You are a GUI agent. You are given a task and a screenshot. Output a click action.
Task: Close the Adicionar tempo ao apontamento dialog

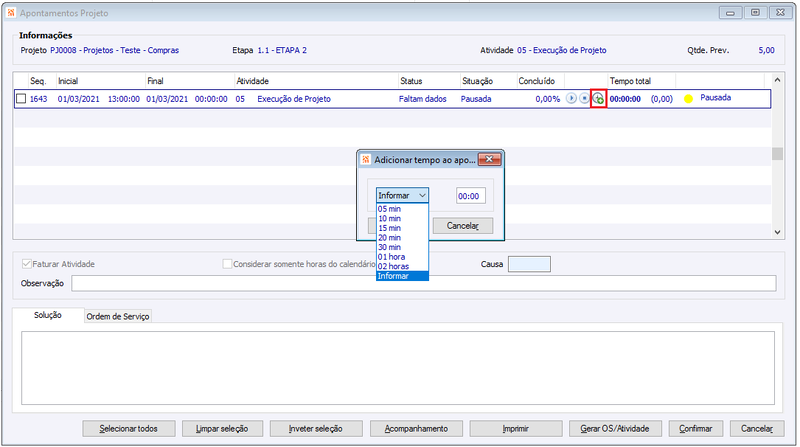click(489, 159)
